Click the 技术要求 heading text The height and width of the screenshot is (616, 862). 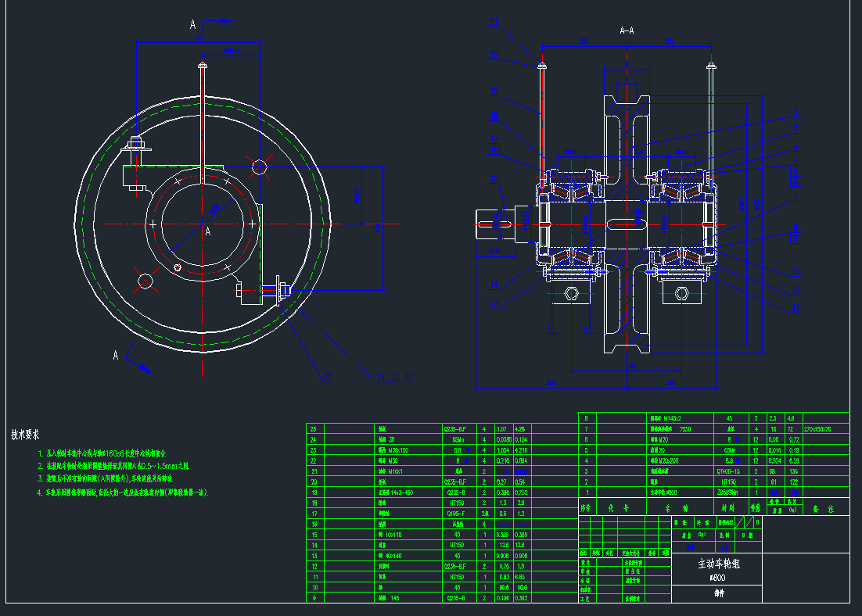(26, 434)
